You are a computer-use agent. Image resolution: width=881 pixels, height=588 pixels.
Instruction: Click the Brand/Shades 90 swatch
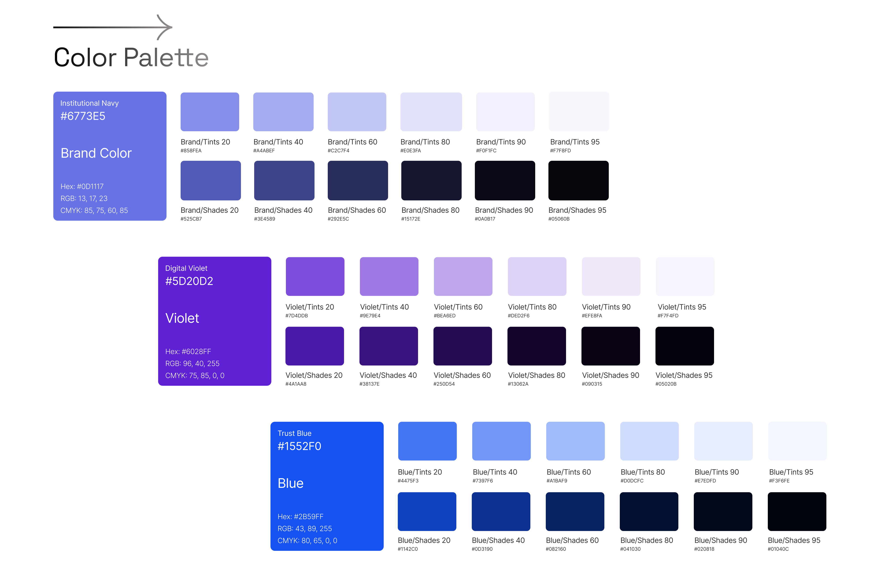pyautogui.click(x=504, y=180)
